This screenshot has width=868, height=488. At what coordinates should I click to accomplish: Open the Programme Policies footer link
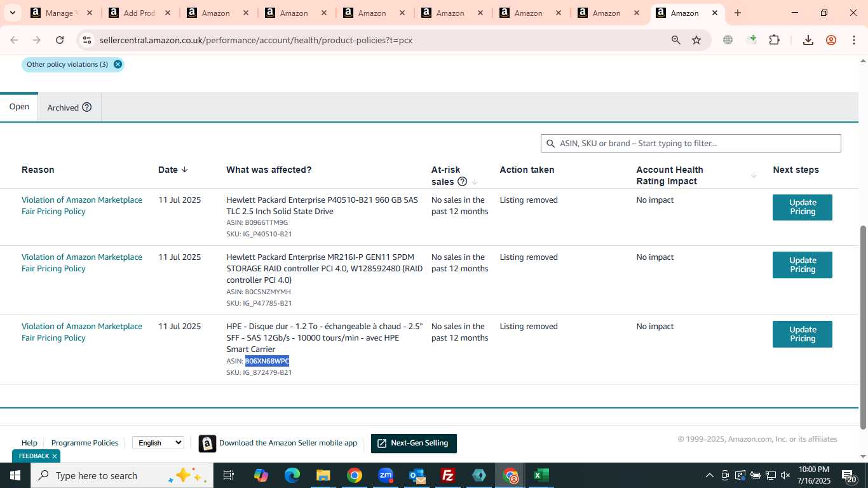85,443
